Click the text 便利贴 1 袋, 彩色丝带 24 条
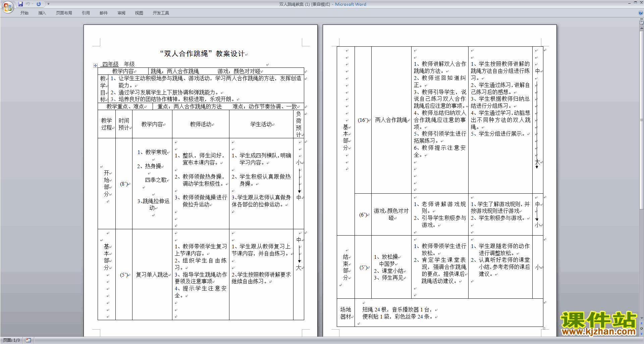644x344 pixels. (x=397, y=316)
